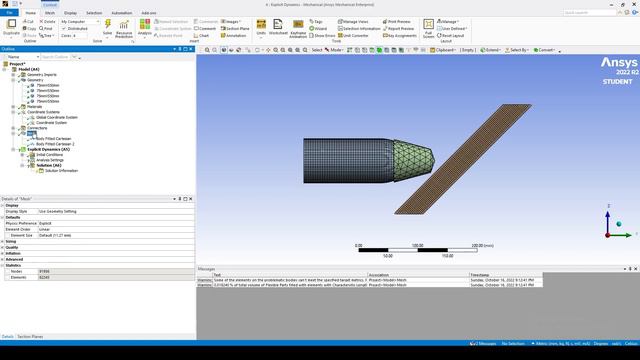Open Print Preview
640x360 pixels.
click(396, 21)
